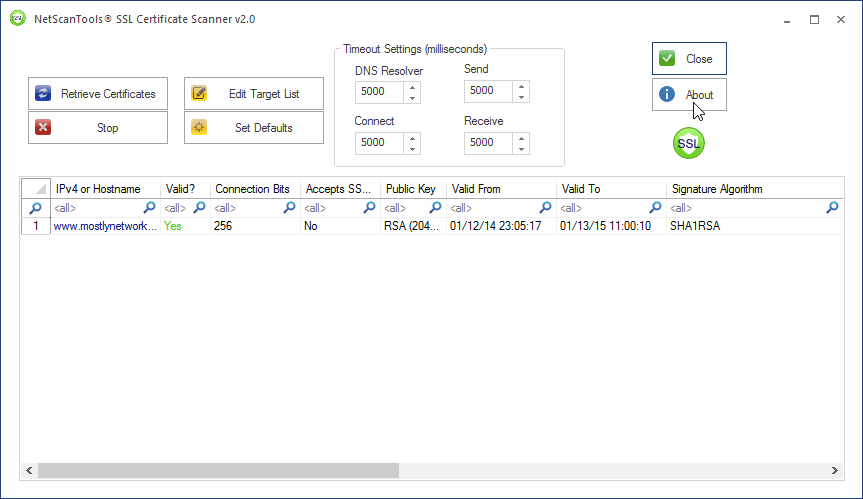Maximize the SSL Certificate Scanner window
Image resolution: width=863 pixels, height=499 pixels.
click(x=814, y=19)
